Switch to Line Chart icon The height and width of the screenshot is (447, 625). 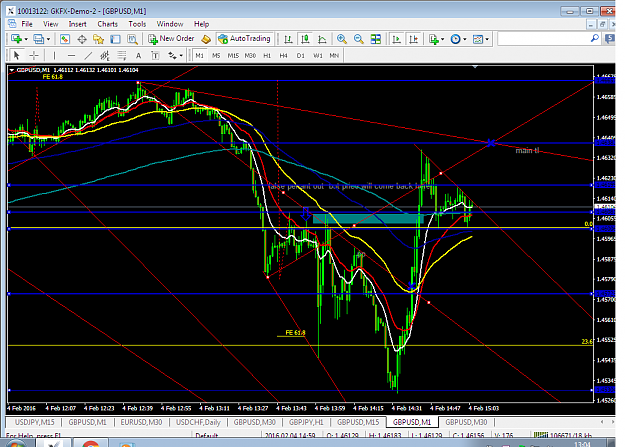pos(322,39)
